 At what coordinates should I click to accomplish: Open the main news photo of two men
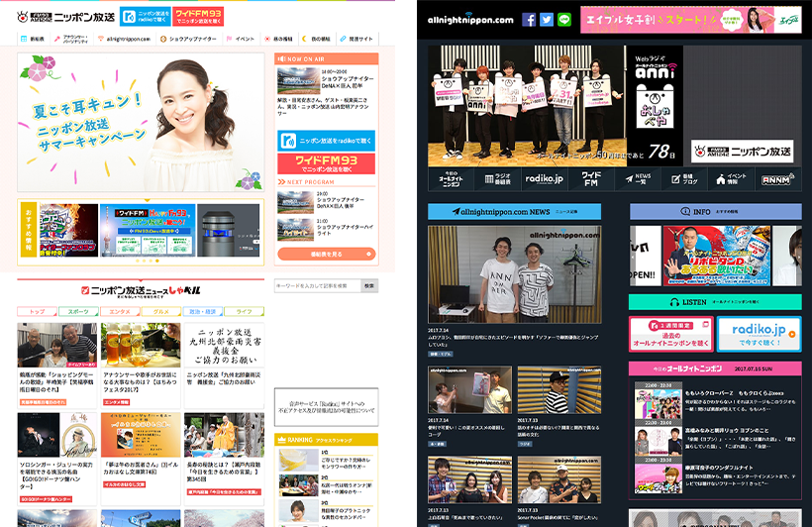pos(515,274)
